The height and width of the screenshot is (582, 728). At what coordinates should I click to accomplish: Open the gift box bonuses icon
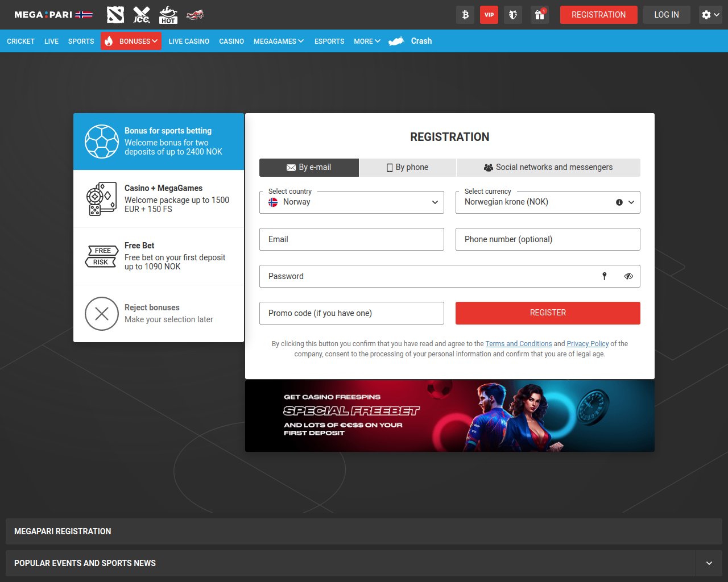pos(539,15)
